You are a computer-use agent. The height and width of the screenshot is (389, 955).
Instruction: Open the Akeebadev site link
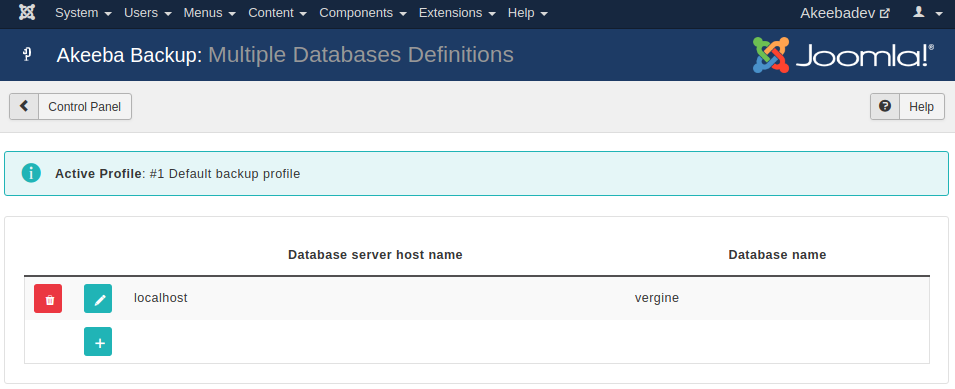tap(845, 13)
